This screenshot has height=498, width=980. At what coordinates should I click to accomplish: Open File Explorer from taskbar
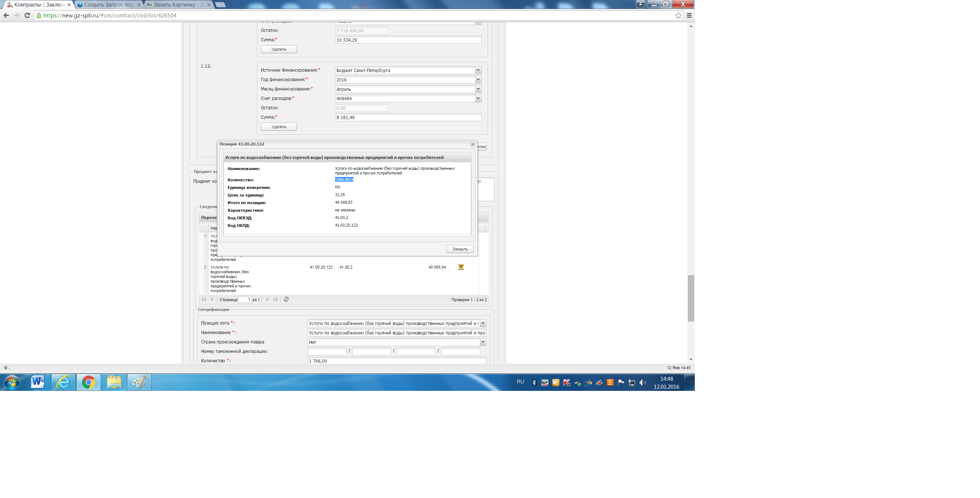(x=114, y=382)
